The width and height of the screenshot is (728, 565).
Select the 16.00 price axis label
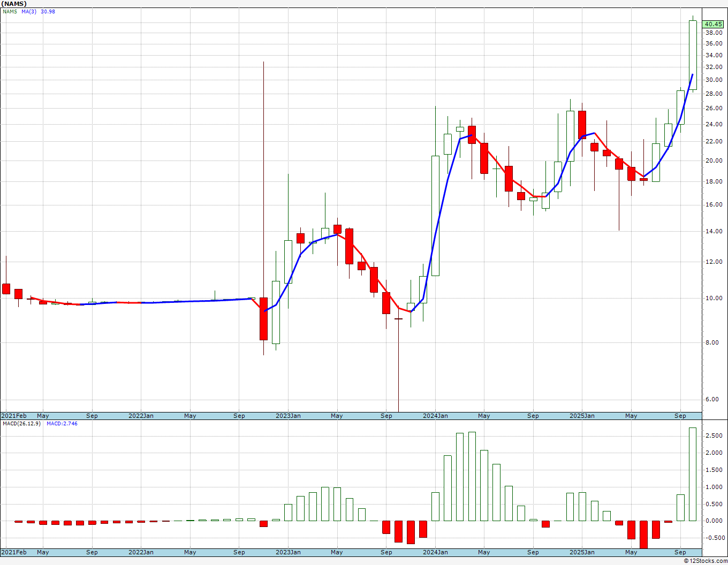point(714,205)
